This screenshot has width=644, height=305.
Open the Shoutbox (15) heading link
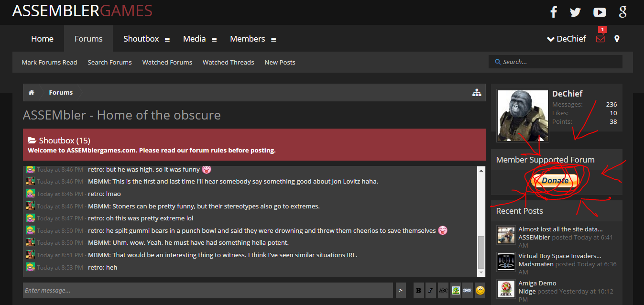point(65,141)
